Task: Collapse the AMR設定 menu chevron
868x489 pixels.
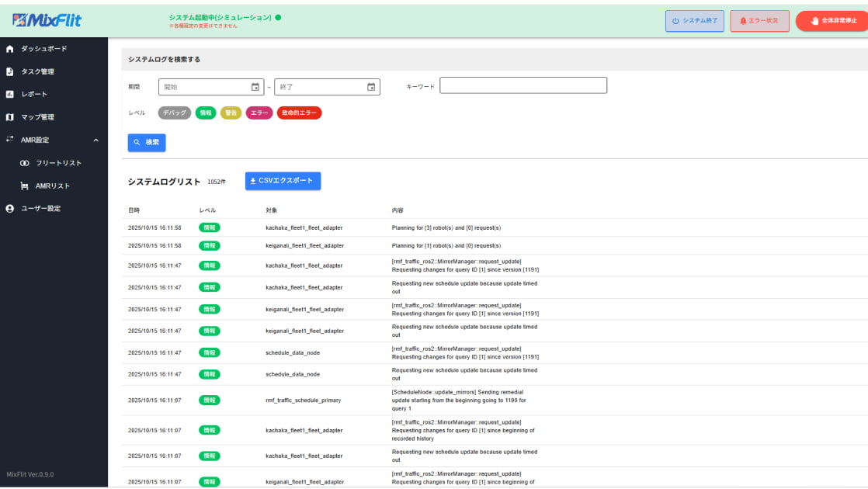Action: [95, 140]
